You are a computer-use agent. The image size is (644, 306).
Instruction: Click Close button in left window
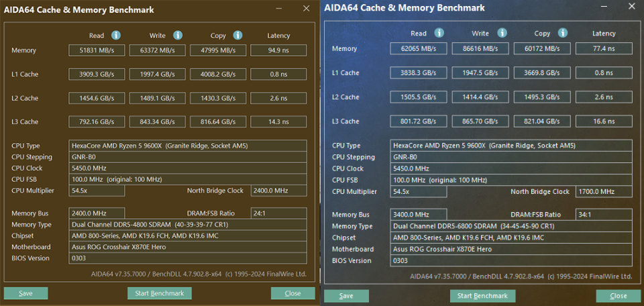(293, 293)
